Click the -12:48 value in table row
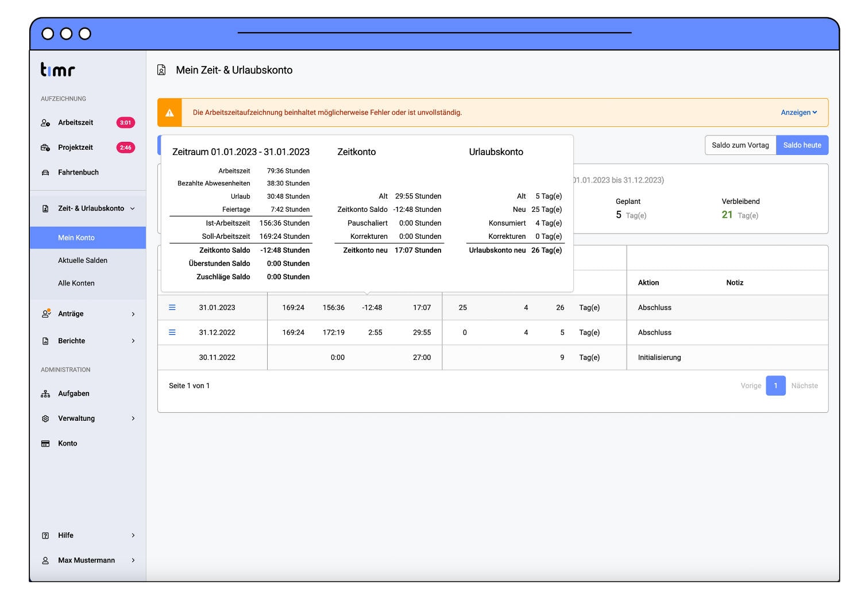The height and width of the screenshot is (616, 861). click(372, 308)
